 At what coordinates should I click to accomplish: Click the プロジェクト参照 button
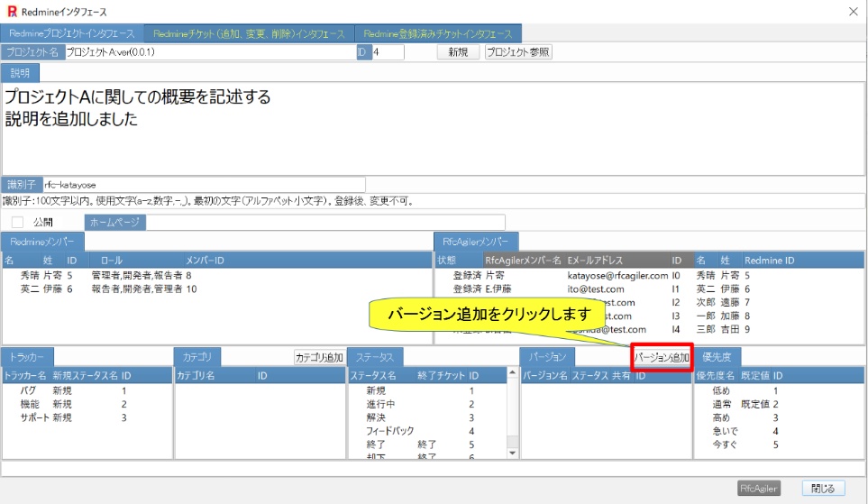pos(518,52)
